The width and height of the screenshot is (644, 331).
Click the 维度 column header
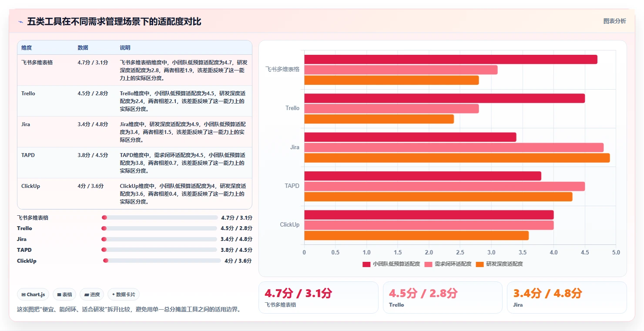pyautogui.click(x=27, y=48)
